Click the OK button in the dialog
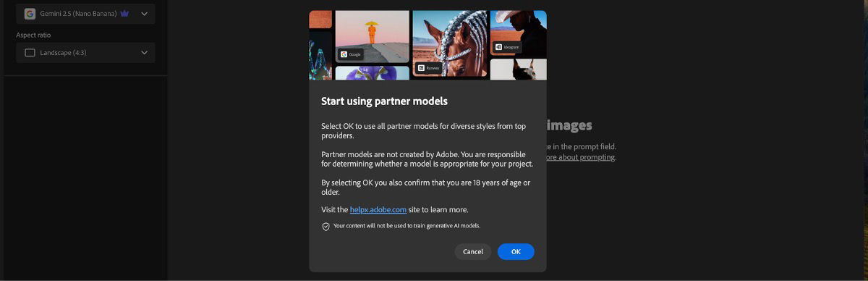The width and height of the screenshot is (868, 281). tap(516, 251)
